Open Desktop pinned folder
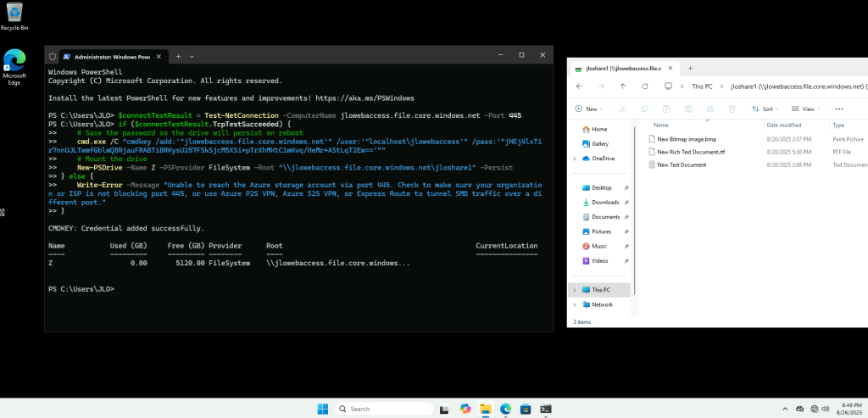This screenshot has width=868, height=418. [601, 187]
